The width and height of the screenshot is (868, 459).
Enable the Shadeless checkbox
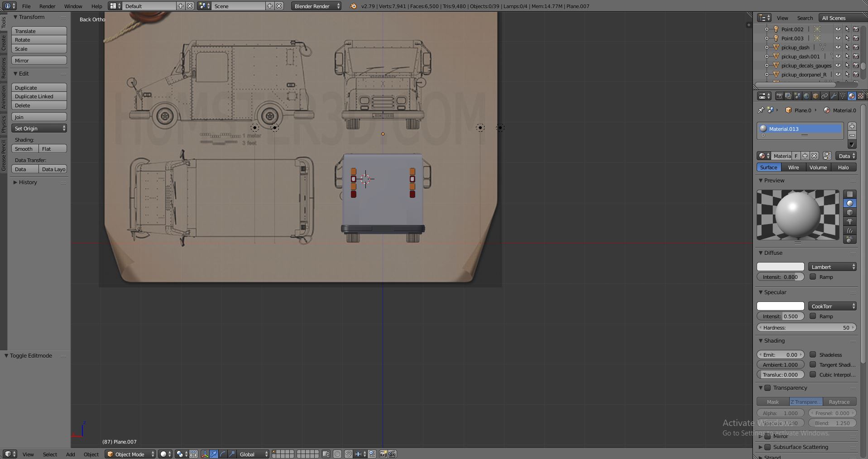813,354
